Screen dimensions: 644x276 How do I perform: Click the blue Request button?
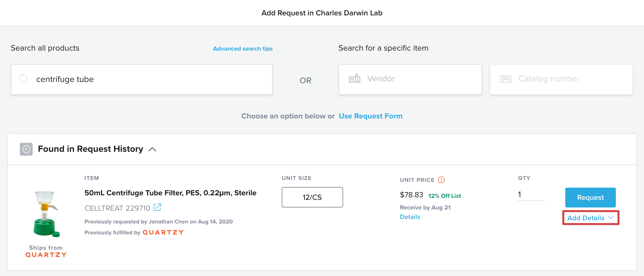(590, 198)
